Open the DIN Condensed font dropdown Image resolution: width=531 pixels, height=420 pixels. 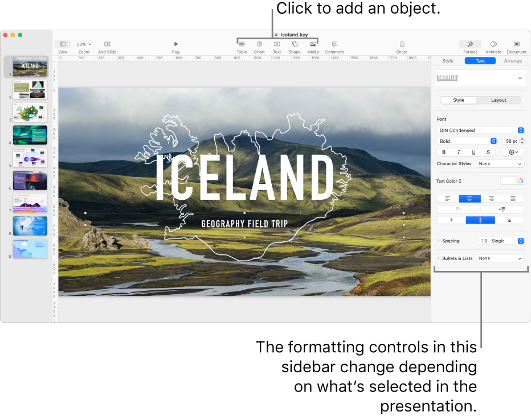click(x=480, y=130)
